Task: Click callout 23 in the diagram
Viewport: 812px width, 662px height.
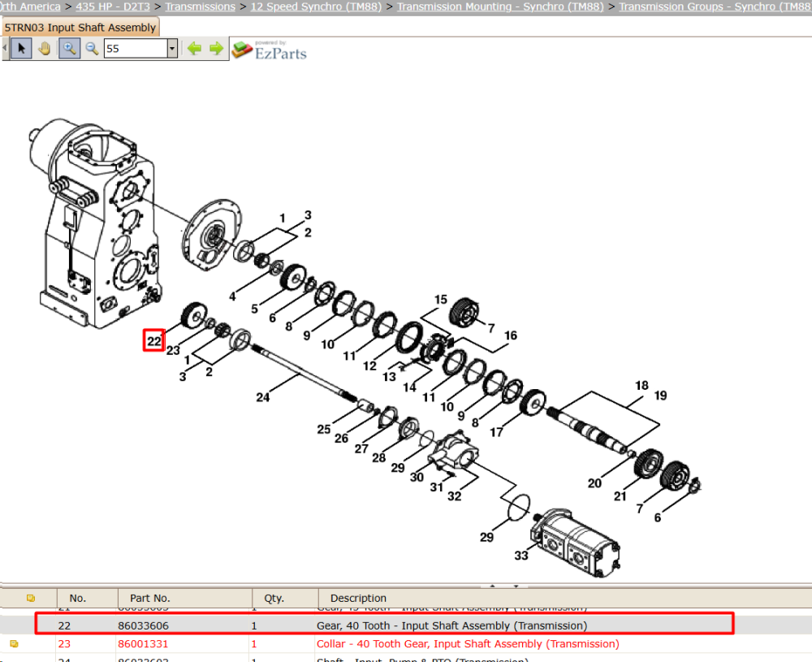Action: pos(173,351)
